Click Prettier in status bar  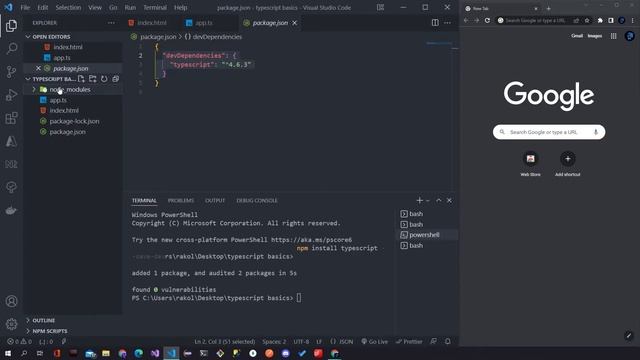click(x=409, y=342)
